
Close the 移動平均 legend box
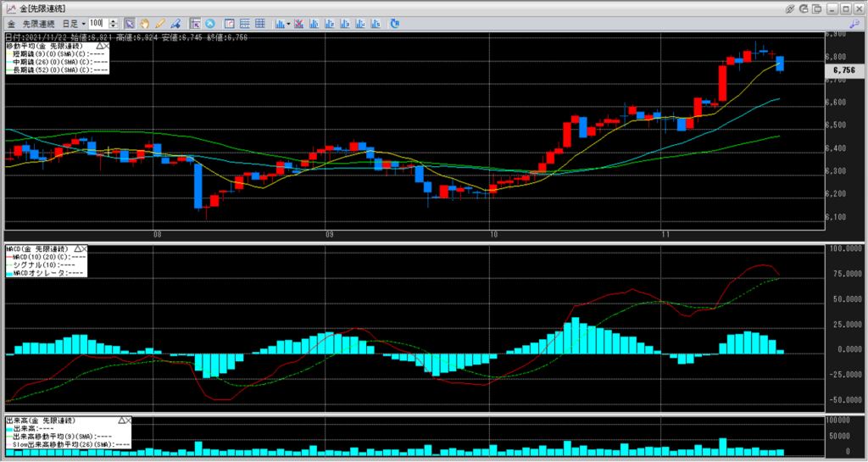[x=105, y=45]
